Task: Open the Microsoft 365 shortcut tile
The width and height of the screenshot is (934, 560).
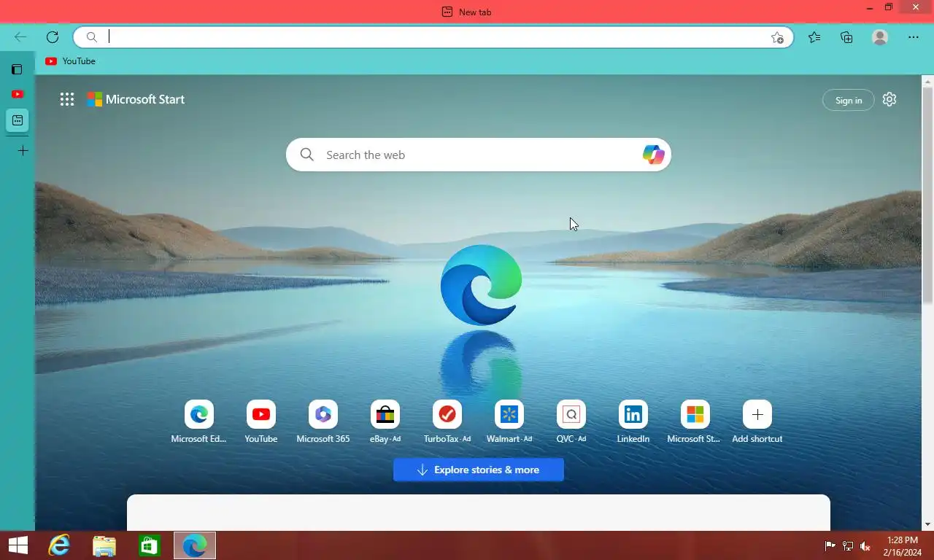Action: pos(323,422)
